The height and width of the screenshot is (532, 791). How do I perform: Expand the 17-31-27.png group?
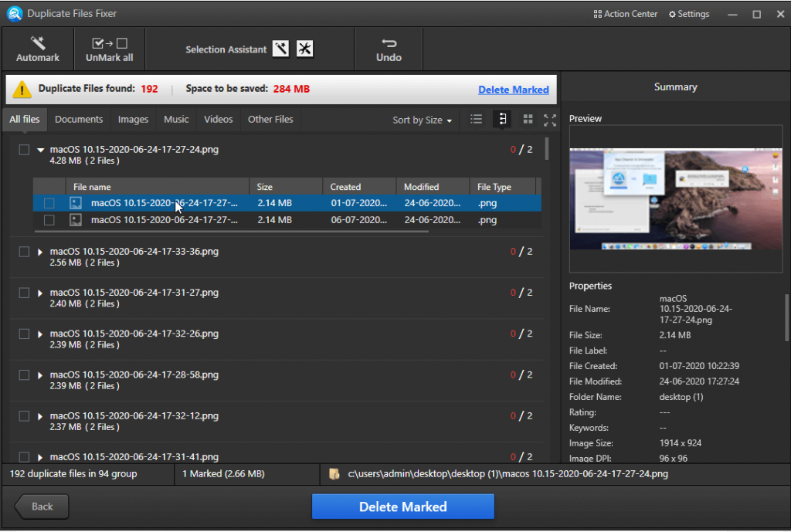pyautogui.click(x=40, y=293)
